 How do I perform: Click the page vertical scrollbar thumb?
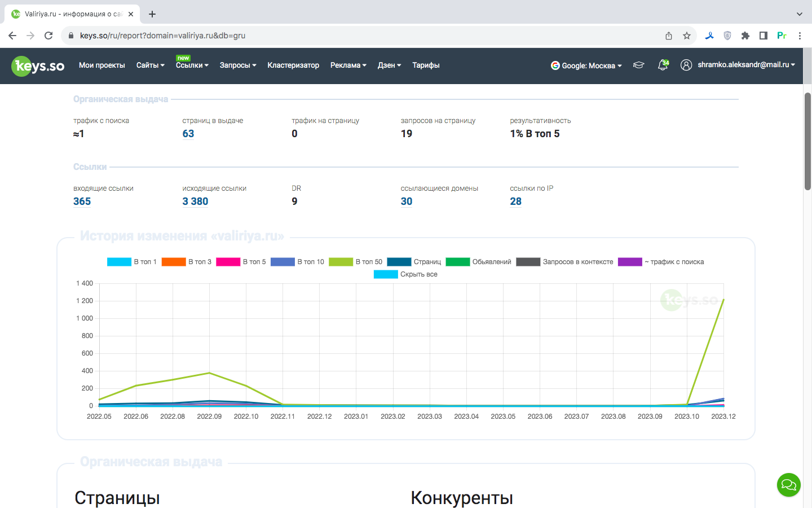coord(807,141)
